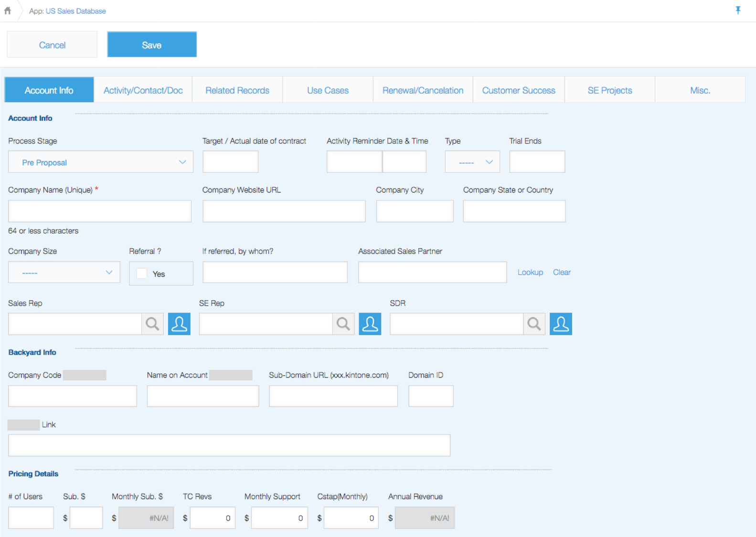Click the Sales Rep search magnifier icon
756x537 pixels.
point(152,324)
